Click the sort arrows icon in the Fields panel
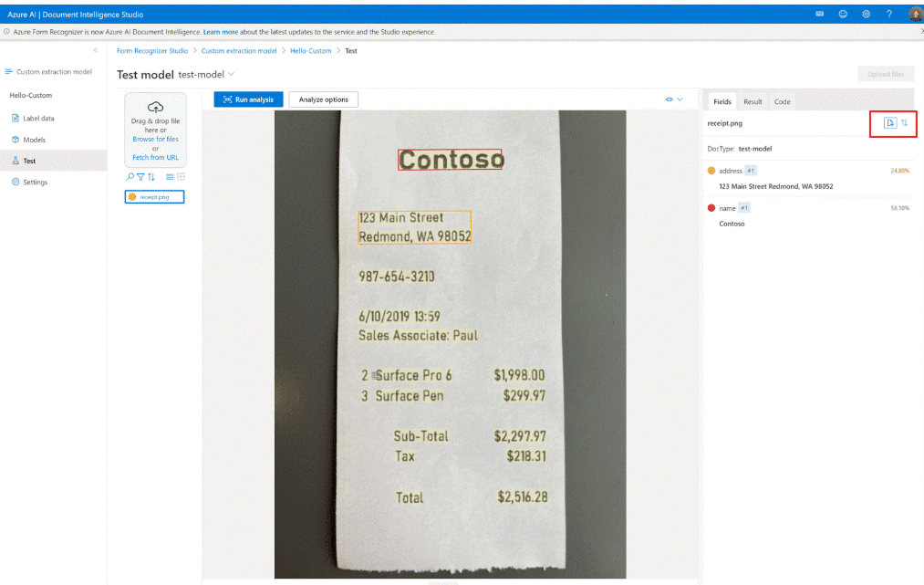The height and width of the screenshot is (585, 924). pyautogui.click(x=905, y=122)
